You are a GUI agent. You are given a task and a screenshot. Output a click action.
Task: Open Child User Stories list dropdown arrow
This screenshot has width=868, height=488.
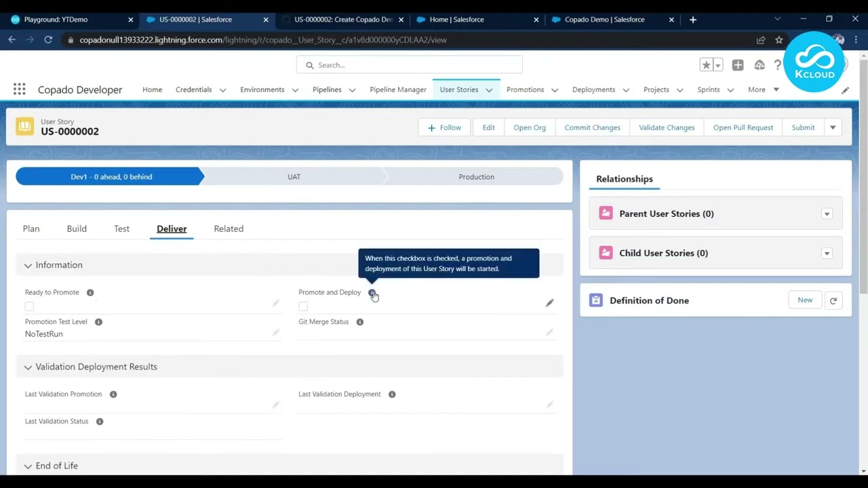827,253
